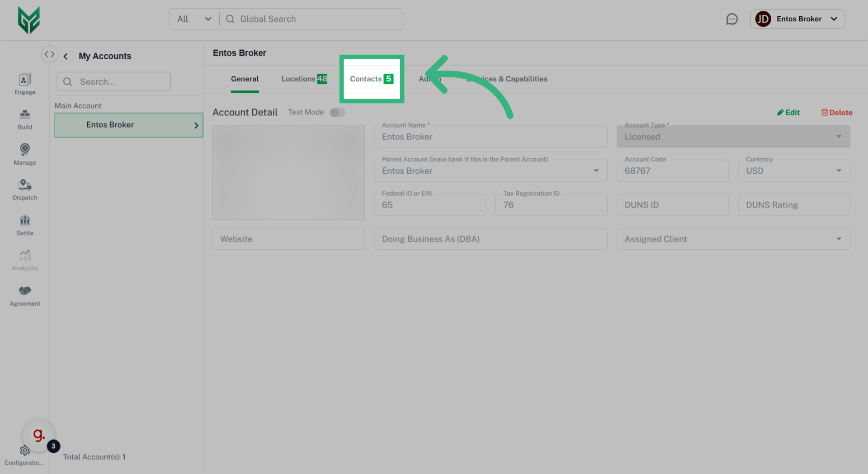The image size is (868, 474).
Task: Switch to the Contacts tab
Action: (x=371, y=79)
